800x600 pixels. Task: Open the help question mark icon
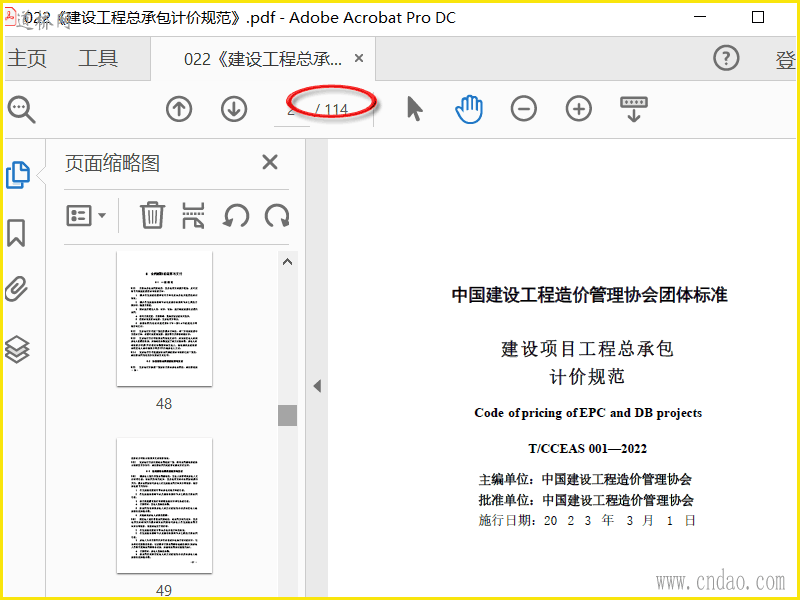(x=726, y=58)
